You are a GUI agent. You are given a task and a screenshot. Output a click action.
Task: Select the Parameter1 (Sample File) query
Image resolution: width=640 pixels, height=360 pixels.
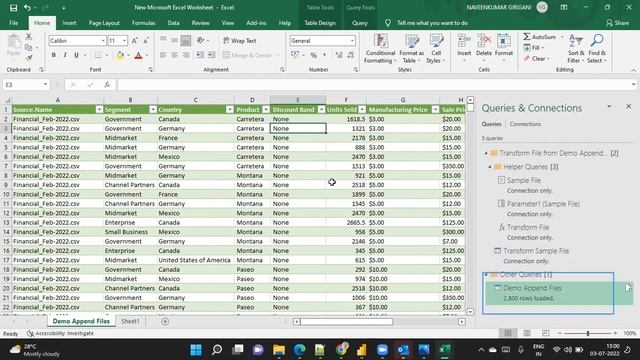543,204
